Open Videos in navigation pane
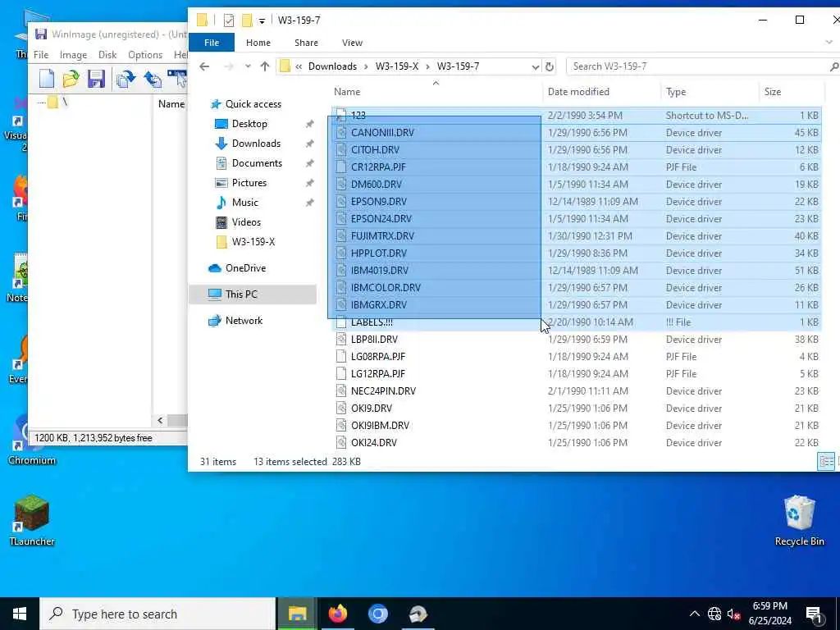Viewport: 840px width, 630px height. point(238,221)
